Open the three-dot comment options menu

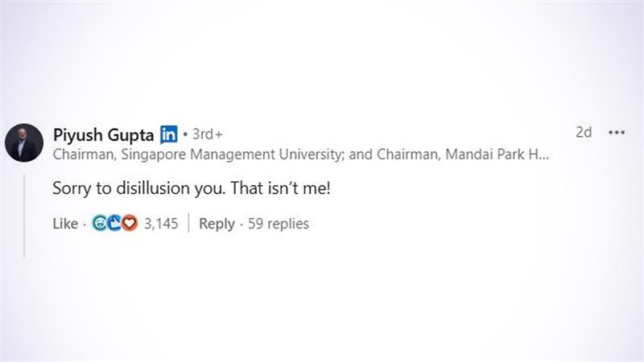[617, 133]
